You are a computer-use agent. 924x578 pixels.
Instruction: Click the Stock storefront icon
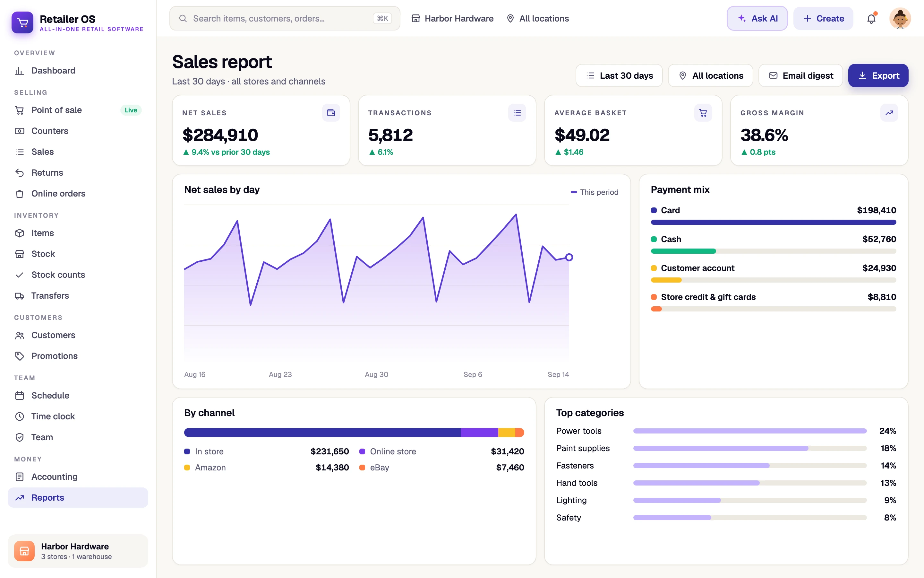pyautogui.click(x=20, y=254)
